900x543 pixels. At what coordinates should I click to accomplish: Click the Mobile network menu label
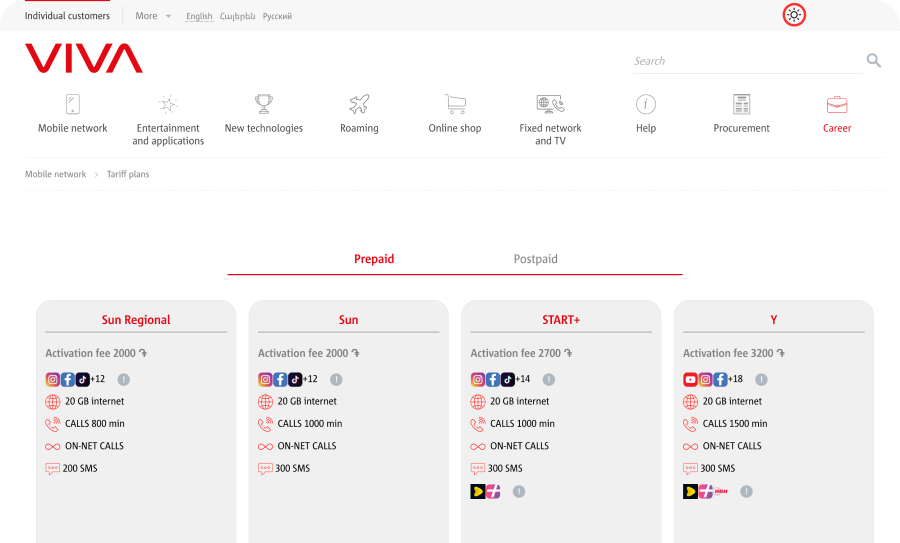click(72, 128)
